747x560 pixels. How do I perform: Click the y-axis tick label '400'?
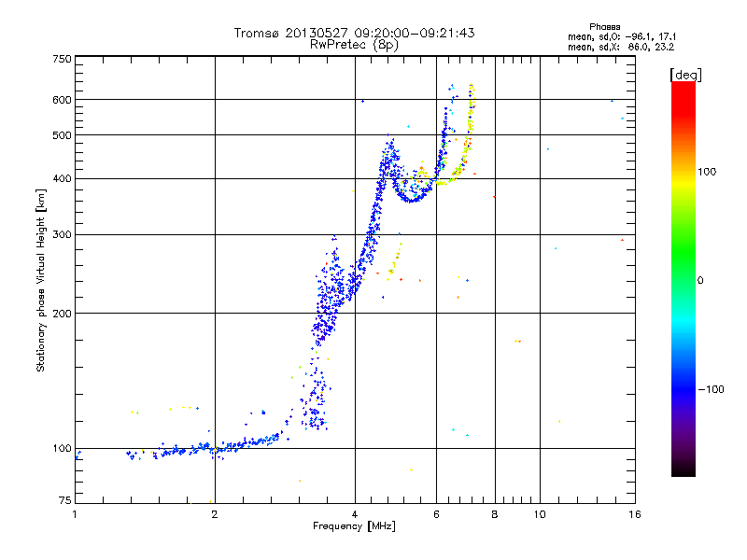click(x=62, y=178)
